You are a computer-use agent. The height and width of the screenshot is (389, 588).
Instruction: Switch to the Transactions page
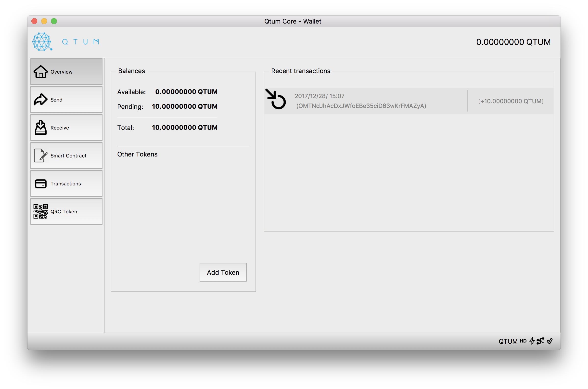click(66, 184)
